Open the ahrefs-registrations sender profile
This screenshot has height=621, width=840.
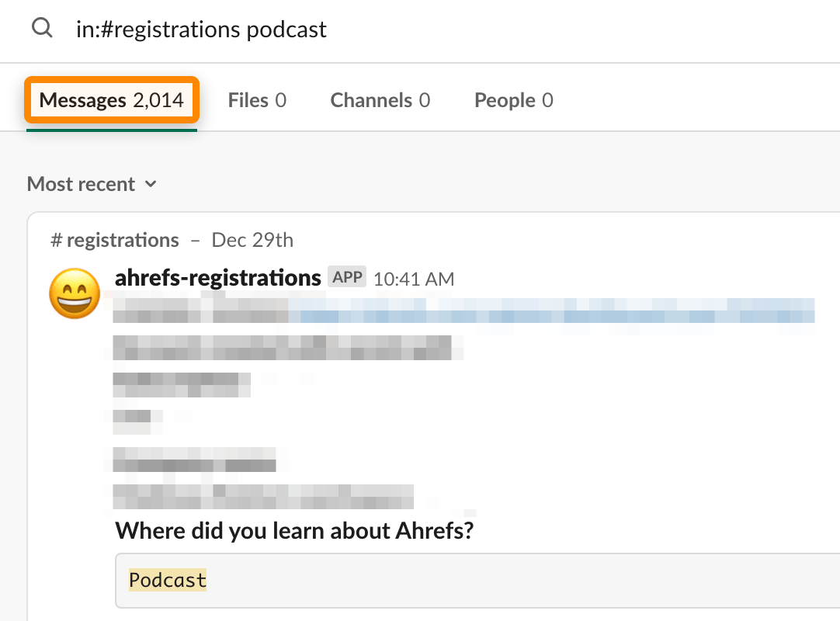pyautogui.click(x=217, y=278)
